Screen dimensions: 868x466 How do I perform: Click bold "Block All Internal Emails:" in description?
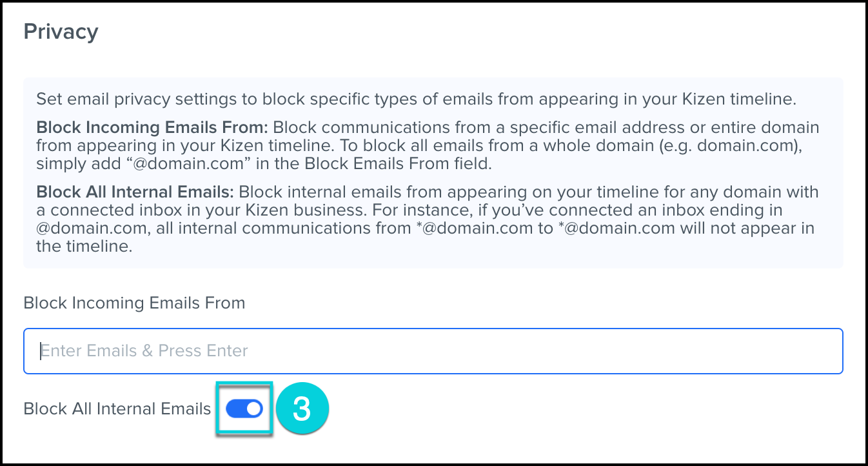point(136,192)
